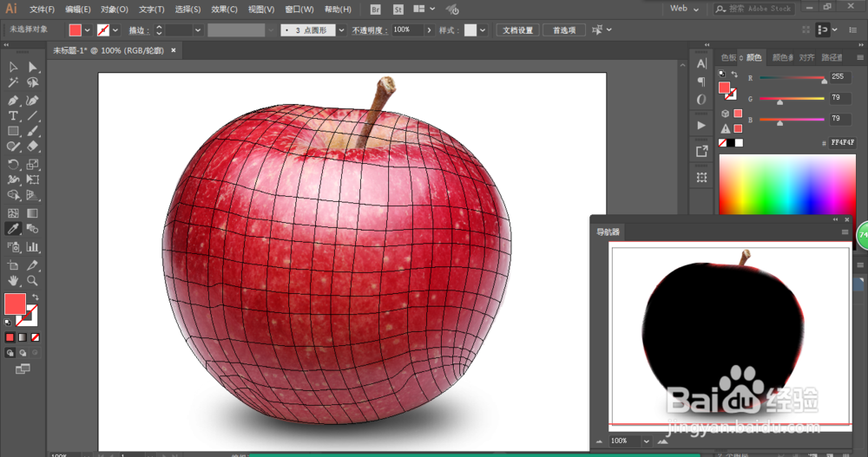
Task: Select the Gradient tool
Action: 33,213
